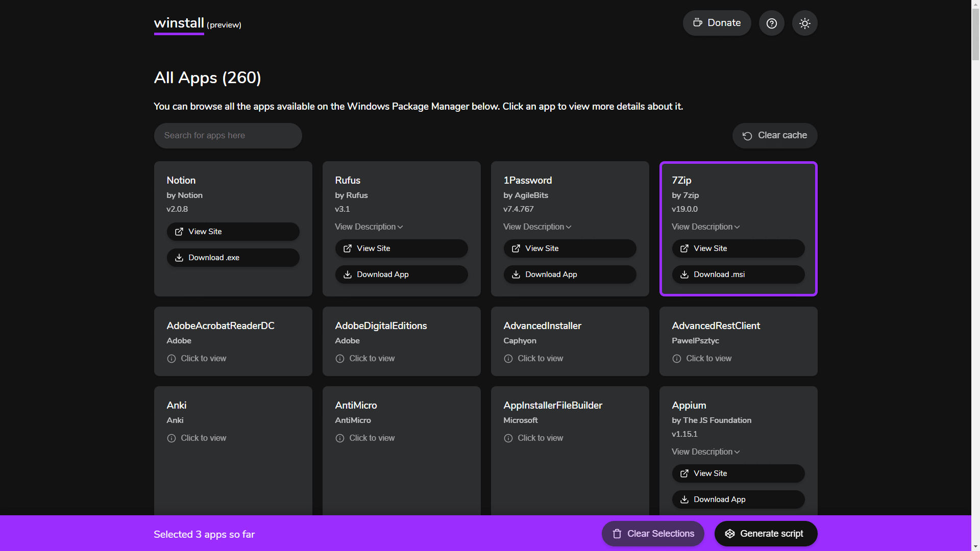The width and height of the screenshot is (980, 551).
Task: Click the 7Zip card title
Action: tap(681, 180)
